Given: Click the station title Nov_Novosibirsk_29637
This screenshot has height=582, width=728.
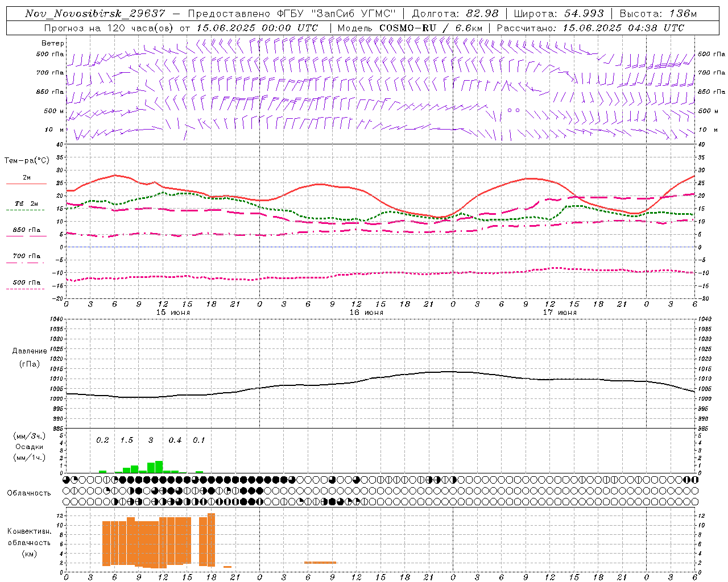Looking at the screenshot, I should pyautogui.click(x=95, y=14).
